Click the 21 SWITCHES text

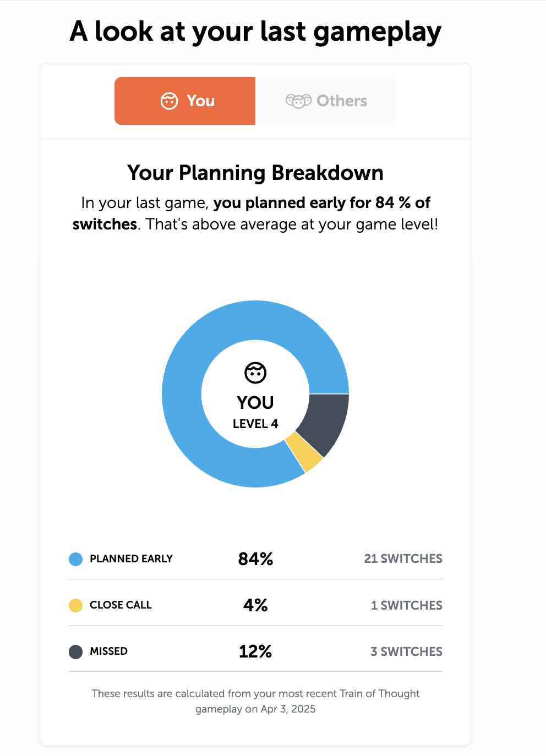coord(403,558)
